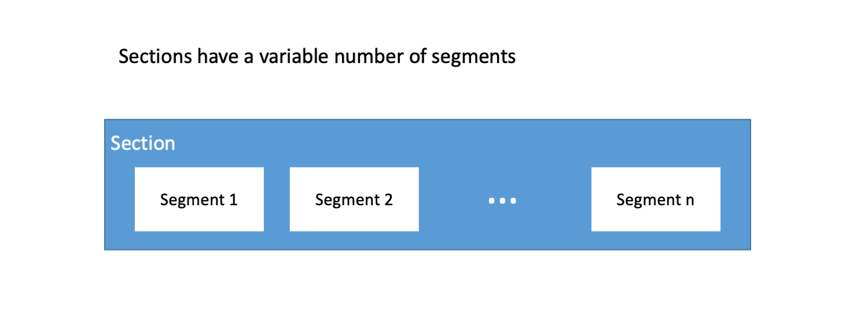Click the middle dot of the ellipsis

pyautogui.click(x=502, y=201)
